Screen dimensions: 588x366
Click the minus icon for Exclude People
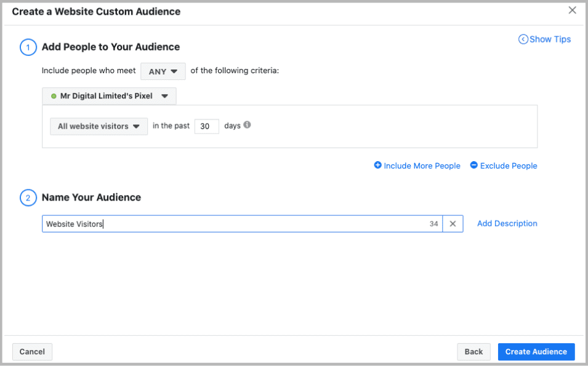[x=473, y=165]
